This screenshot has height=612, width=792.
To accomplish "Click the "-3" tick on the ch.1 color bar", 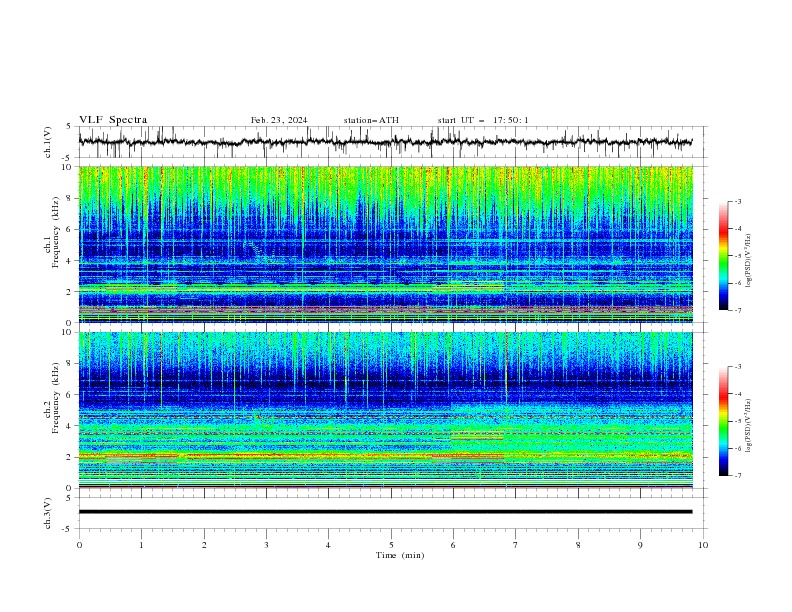I will [737, 201].
